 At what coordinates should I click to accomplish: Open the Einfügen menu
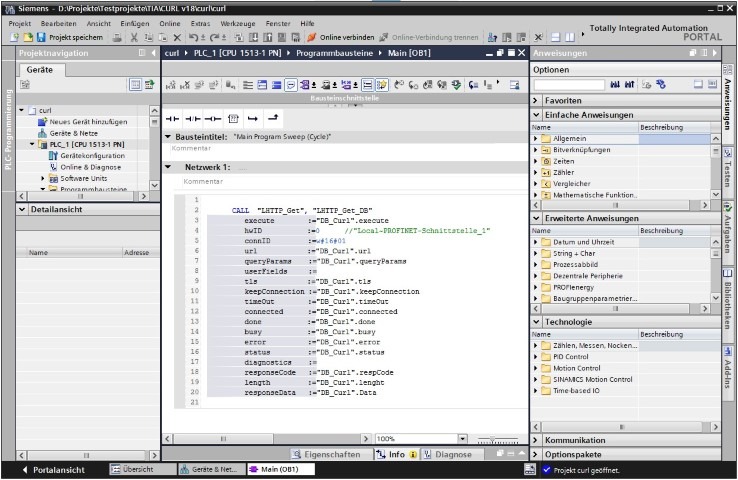click(x=135, y=24)
